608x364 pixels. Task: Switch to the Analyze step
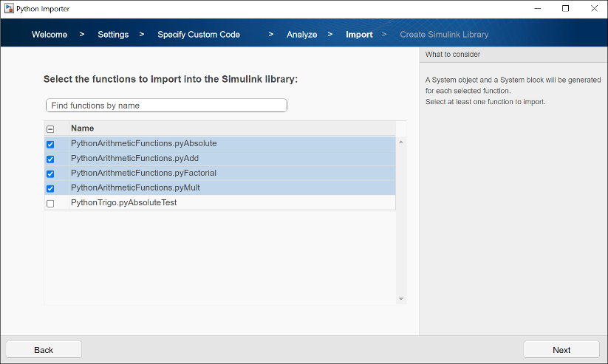click(301, 35)
